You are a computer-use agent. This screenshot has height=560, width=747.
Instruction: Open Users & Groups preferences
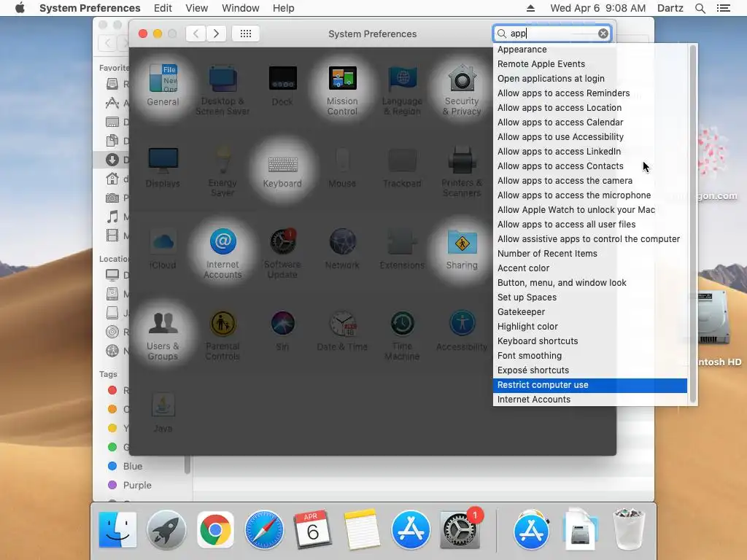[163, 335]
